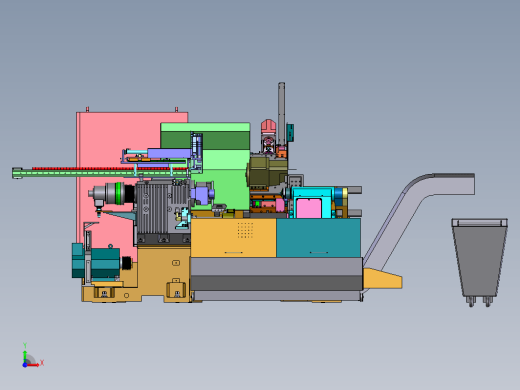520x390 pixels.
Task: Select the pink cap left of the column
Action: click(x=269, y=126)
